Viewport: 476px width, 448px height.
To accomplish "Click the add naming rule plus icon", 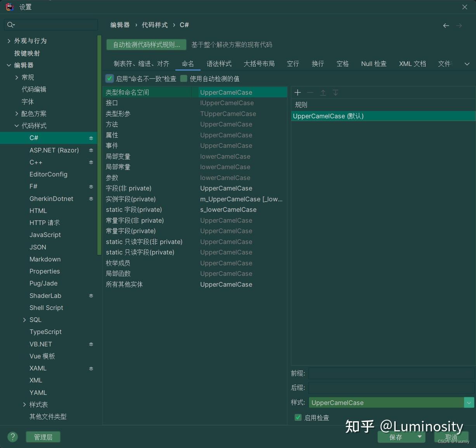I will [x=298, y=92].
